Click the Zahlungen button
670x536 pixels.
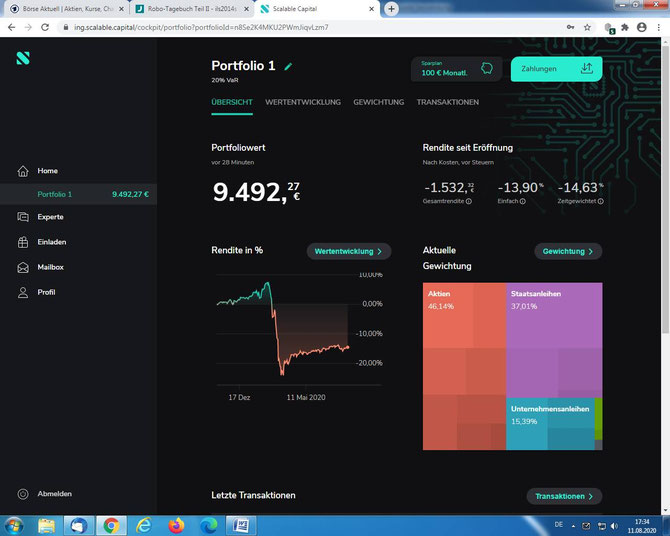point(556,69)
